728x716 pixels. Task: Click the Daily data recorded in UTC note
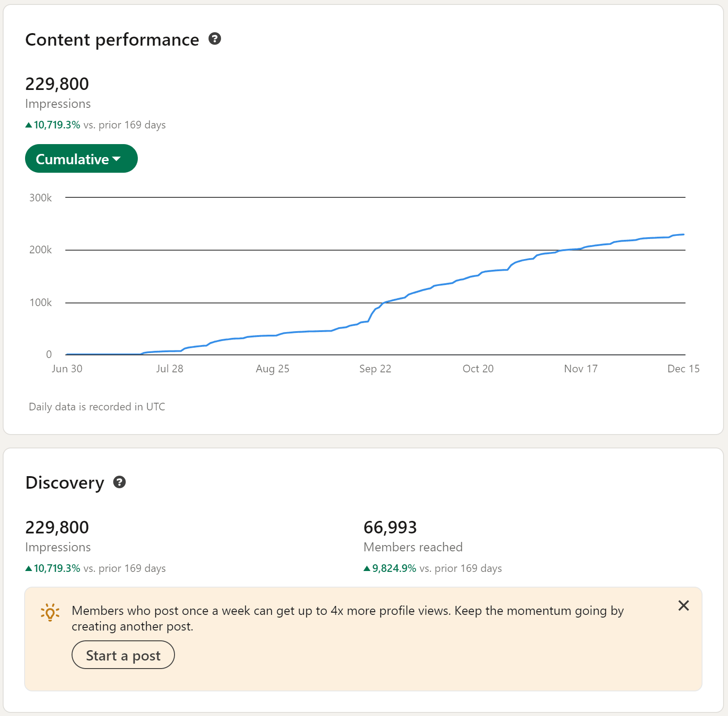97,407
